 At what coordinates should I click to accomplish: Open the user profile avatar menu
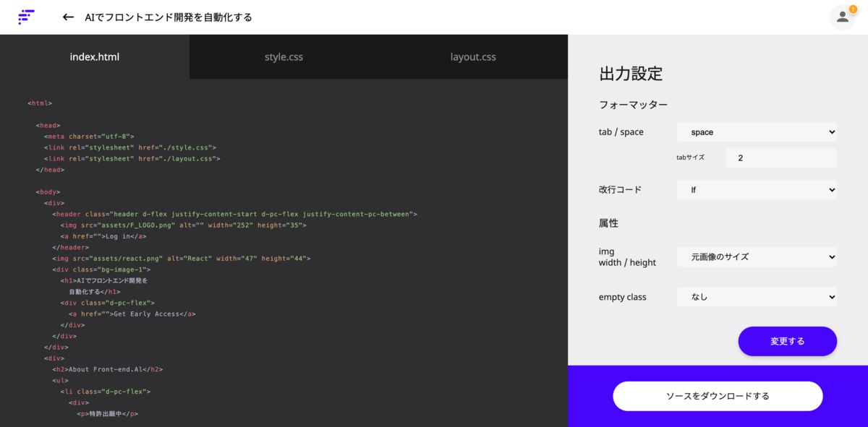pyautogui.click(x=843, y=17)
